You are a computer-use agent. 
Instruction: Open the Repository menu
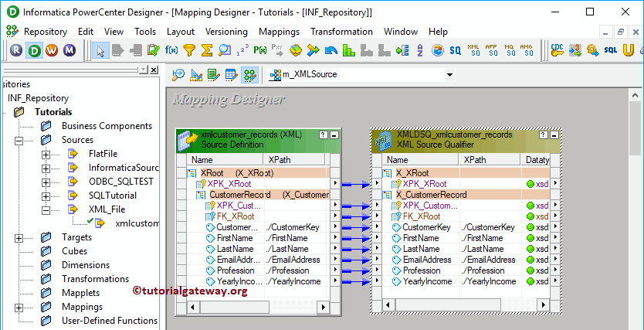[x=46, y=32]
